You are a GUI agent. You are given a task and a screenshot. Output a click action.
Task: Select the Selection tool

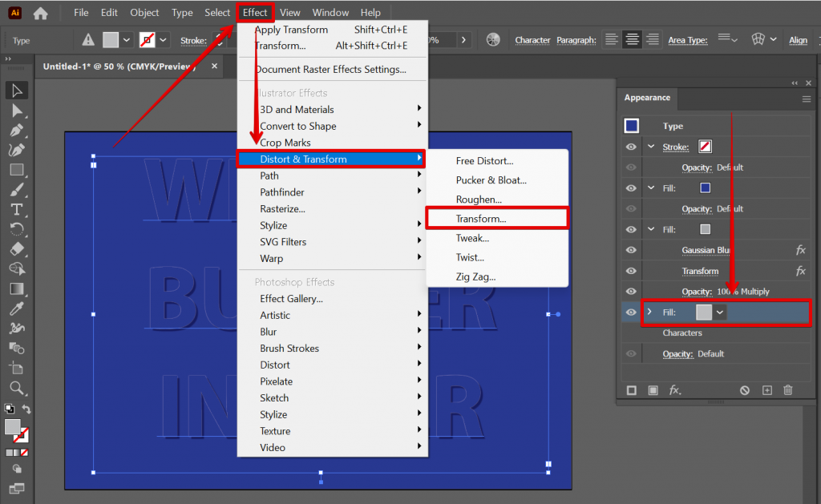click(17, 90)
